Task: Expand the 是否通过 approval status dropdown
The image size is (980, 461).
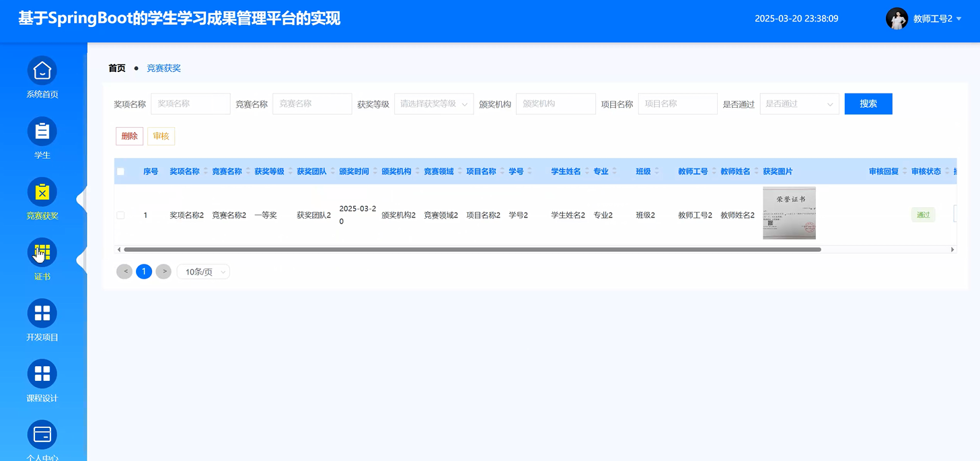Action: tap(799, 104)
